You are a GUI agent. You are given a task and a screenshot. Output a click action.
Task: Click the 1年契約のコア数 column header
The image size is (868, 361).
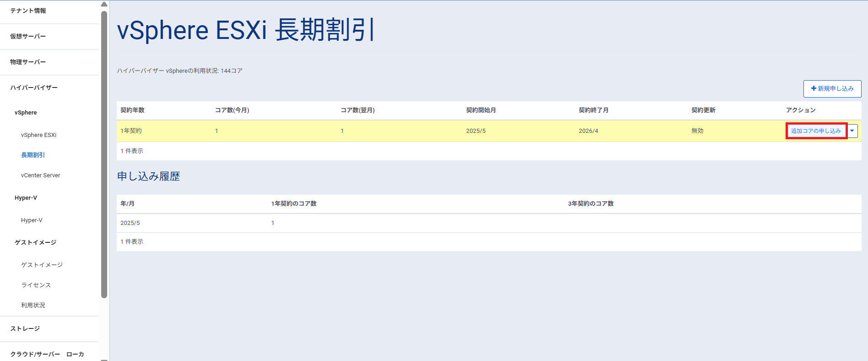click(293, 204)
